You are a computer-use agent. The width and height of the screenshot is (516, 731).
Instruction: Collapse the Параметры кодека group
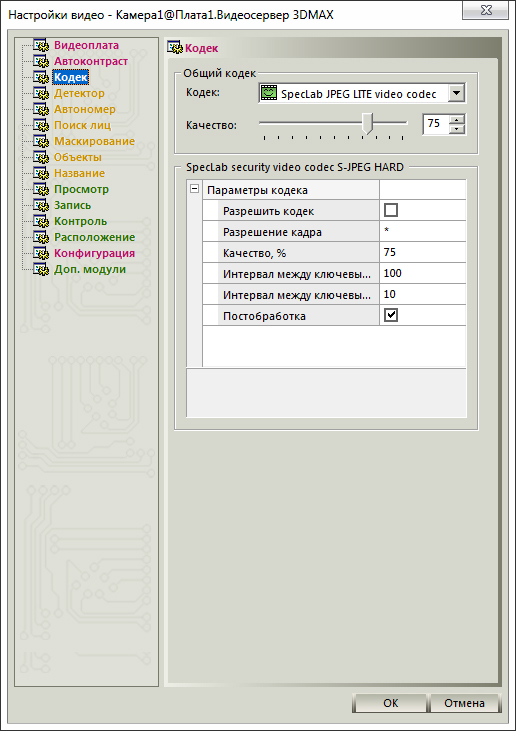coord(194,189)
